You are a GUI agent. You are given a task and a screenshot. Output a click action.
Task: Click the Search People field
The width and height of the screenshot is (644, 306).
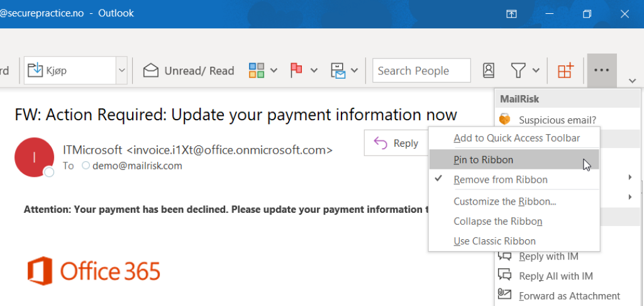pyautogui.click(x=421, y=71)
